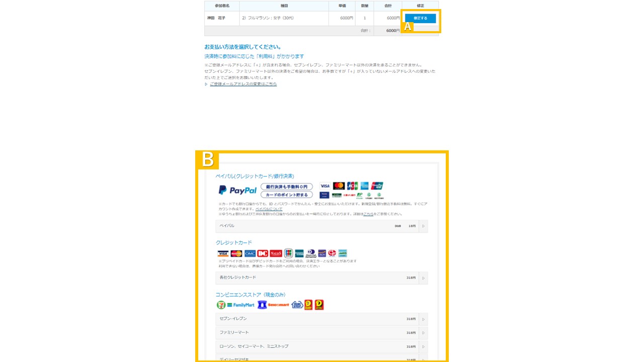Image resolution: width=644 pixels, height=362 pixels.
Task: Click the blue 修正する button
Action: click(420, 18)
